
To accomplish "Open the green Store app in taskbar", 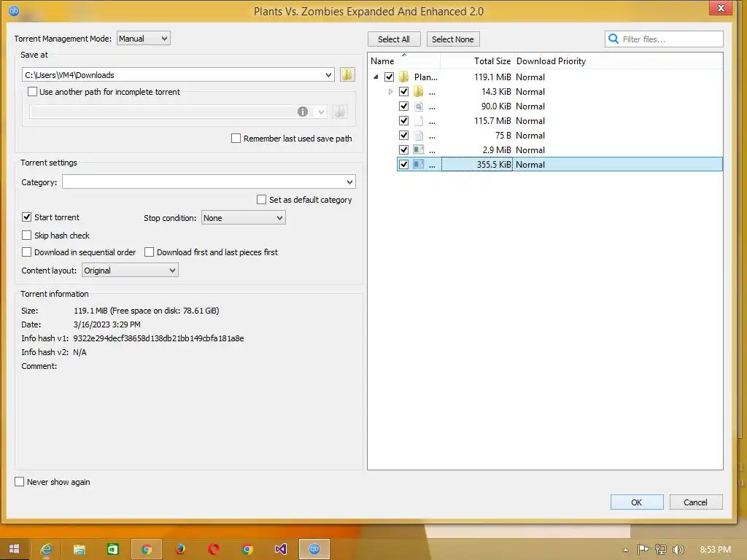I will 112,549.
